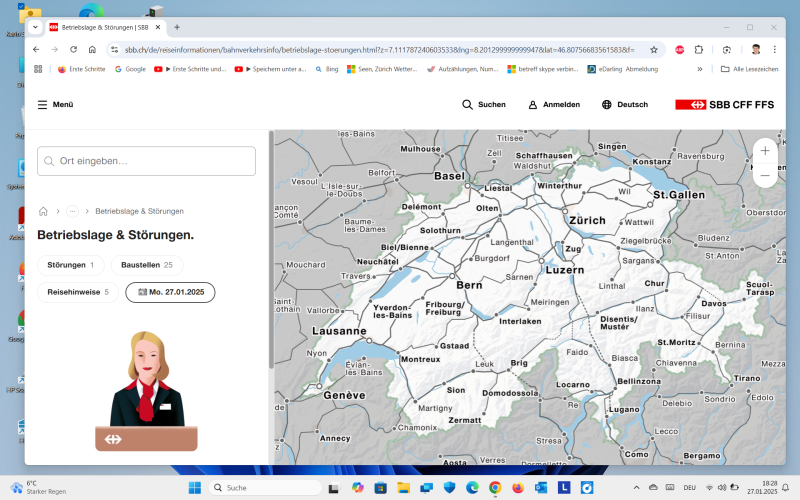Image resolution: width=800 pixels, height=500 pixels.
Task: Open a new browser tab
Action: (x=177, y=28)
